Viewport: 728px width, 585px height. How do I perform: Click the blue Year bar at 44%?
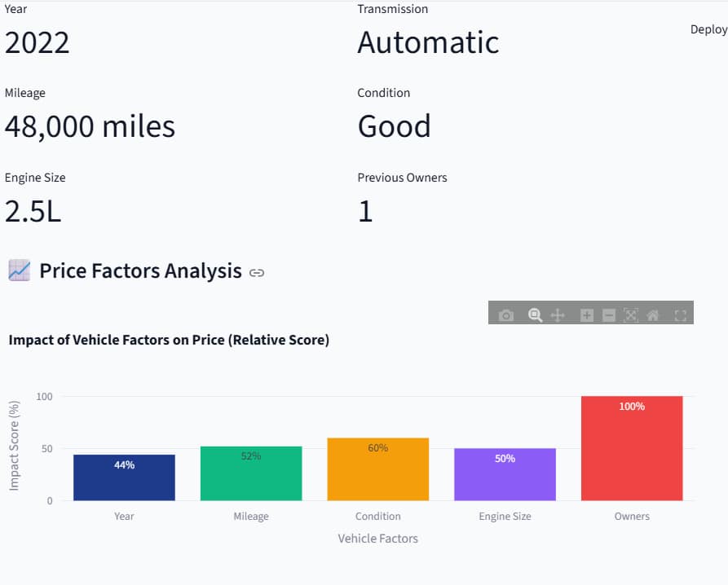pos(124,477)
